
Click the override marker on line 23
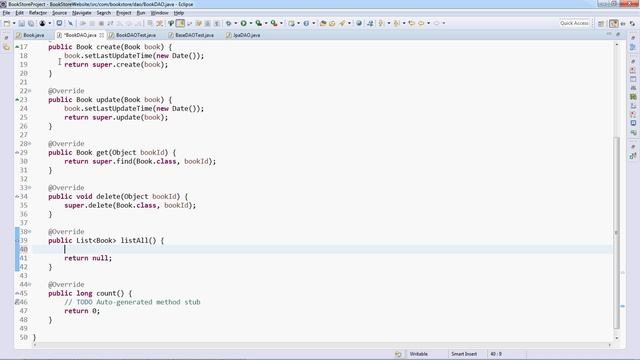click(17, 100)
